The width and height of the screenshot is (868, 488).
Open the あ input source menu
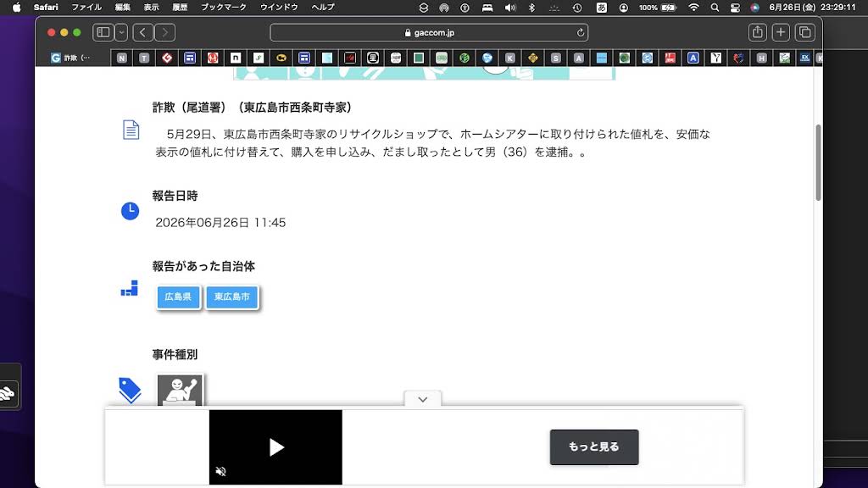pos(601,8)
